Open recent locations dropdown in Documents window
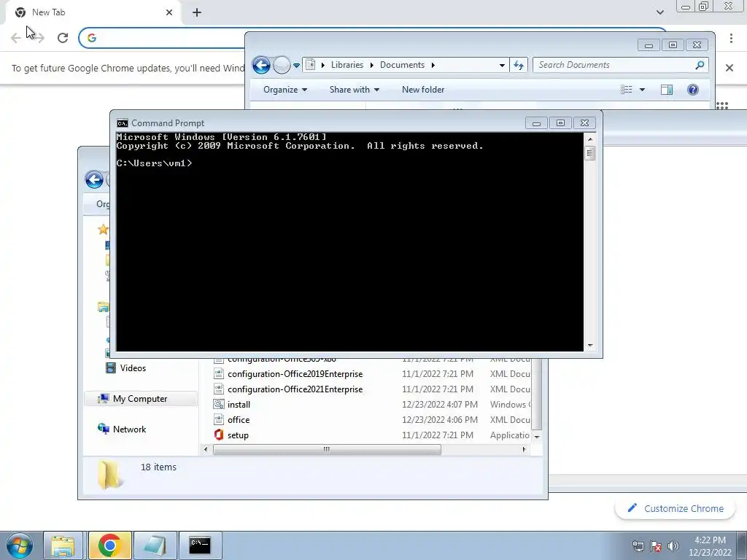The width and height of the screenshot is (747, 560). coord(296,65)
